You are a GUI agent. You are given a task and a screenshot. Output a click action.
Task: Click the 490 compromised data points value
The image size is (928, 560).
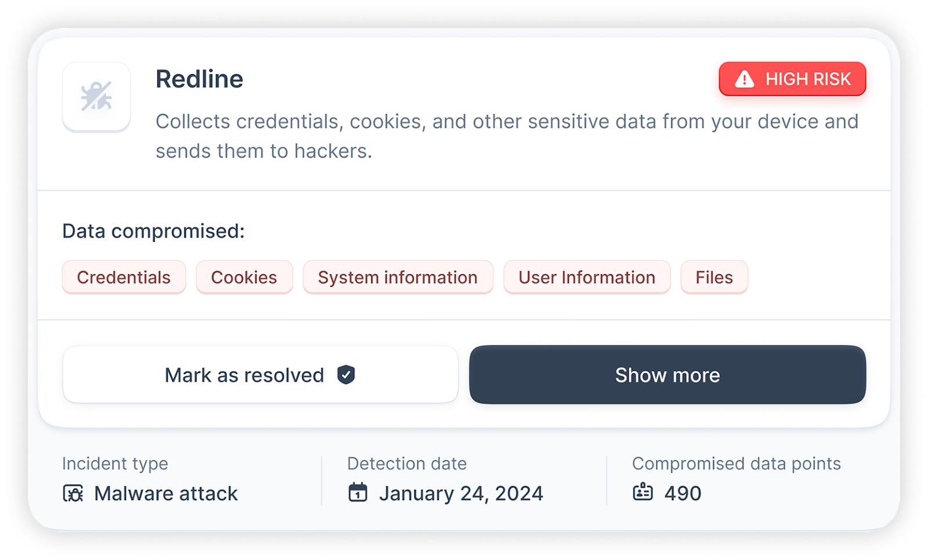click(x=683, y=493)
